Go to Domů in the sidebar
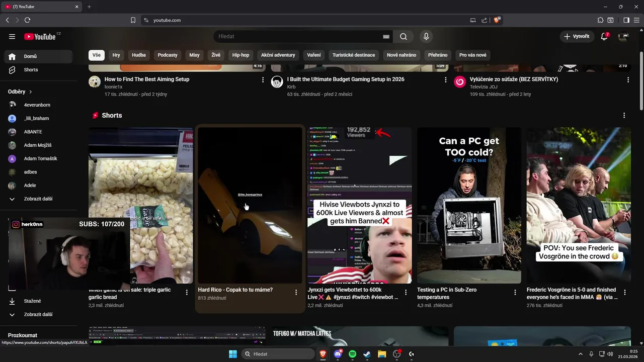 click(x=38, y=56)
